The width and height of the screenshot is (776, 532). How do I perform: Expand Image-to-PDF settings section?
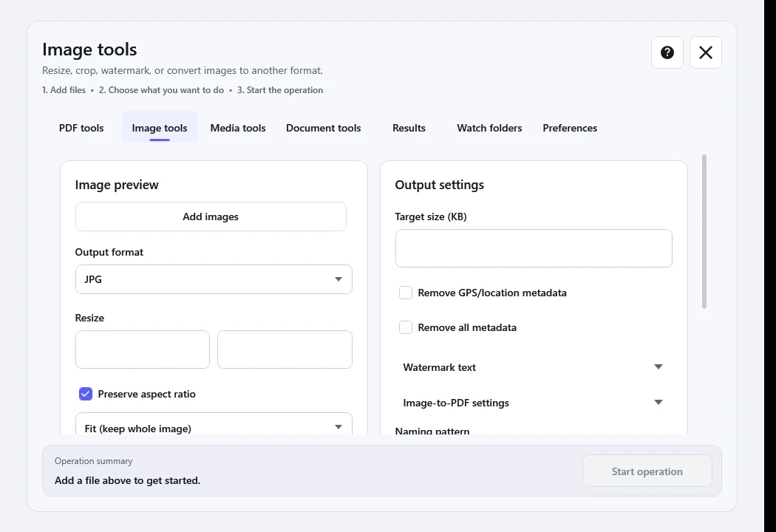(534, 403)
